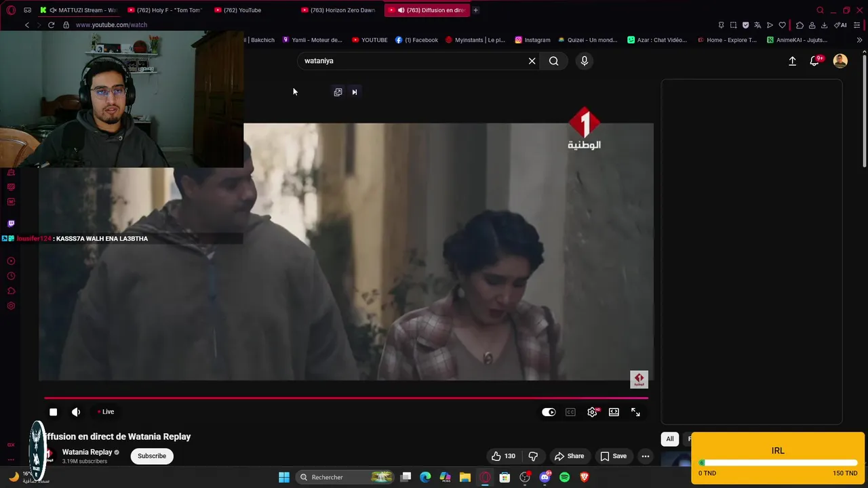868x488 pixels.
Task: Click the red live progress bar
Action: (346, 398)
